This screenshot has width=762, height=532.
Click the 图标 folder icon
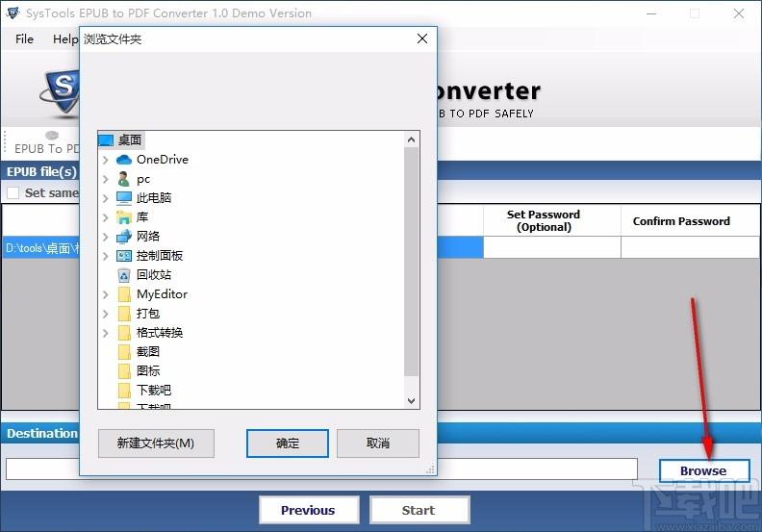pos(124,371)
